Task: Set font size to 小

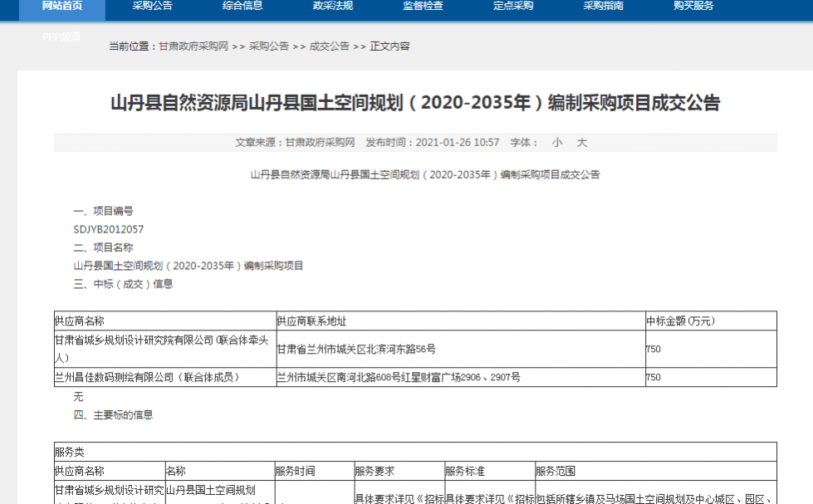Action: point(557,143)
